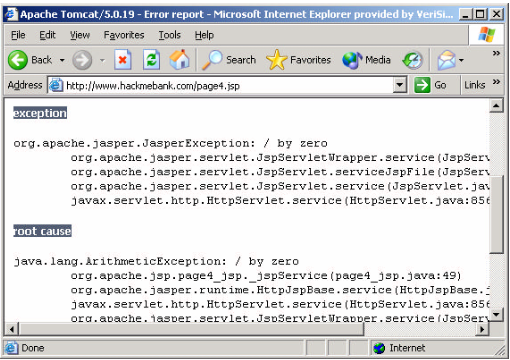Viewport: 510px width, 360px height.
Task: Click the 'java.lang.ArithmeticException: / by zero' line
Action: [156, 261]
